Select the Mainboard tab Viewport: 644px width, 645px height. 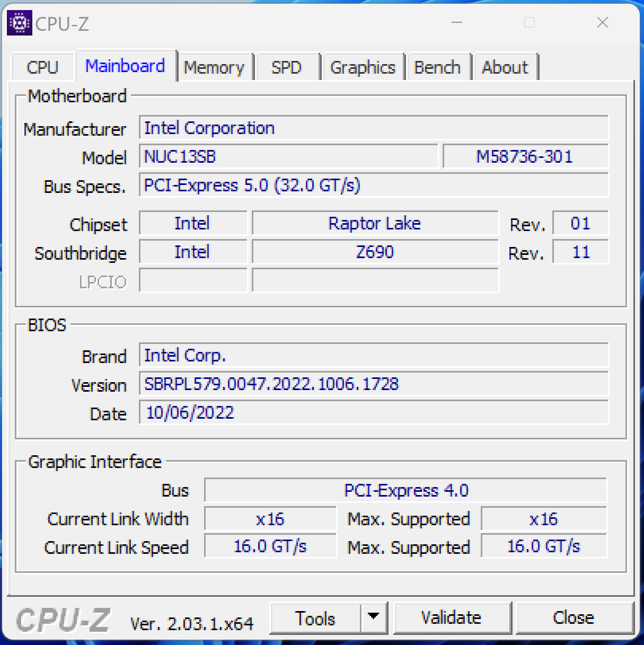point(125,66)
